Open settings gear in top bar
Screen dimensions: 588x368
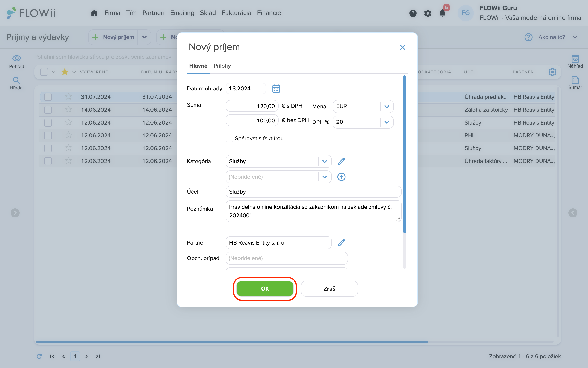[428, 13]
